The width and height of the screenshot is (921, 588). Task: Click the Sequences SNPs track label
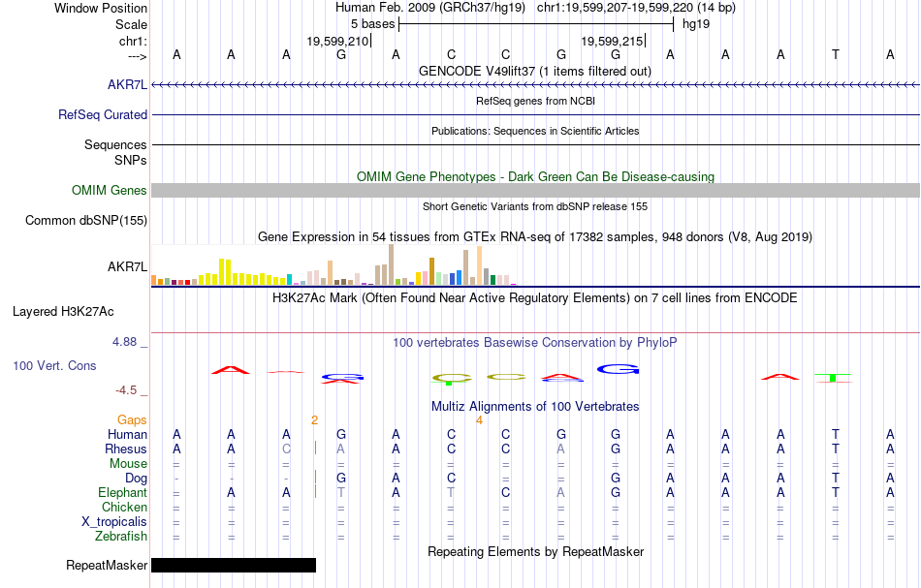(x=115, y=153)
